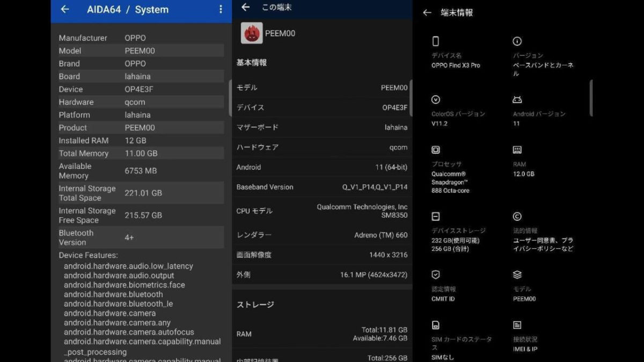This screenshot has width=644, height=362.
Task: Tap the 接続状況 list icon
Action: (x=517, y=326)
